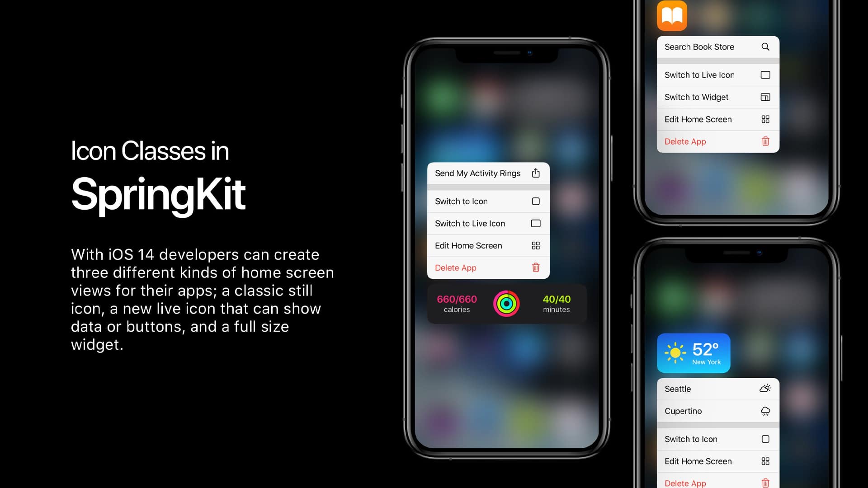The width and height of the screenshot is (868, 488).
Task: Select Cupertino weather location entry
Action: [715, 411]
